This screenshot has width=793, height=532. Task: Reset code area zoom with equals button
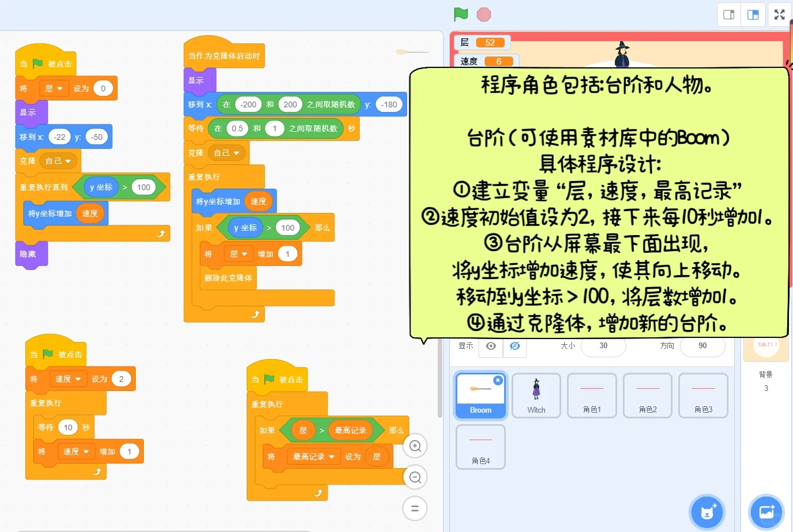415,508
